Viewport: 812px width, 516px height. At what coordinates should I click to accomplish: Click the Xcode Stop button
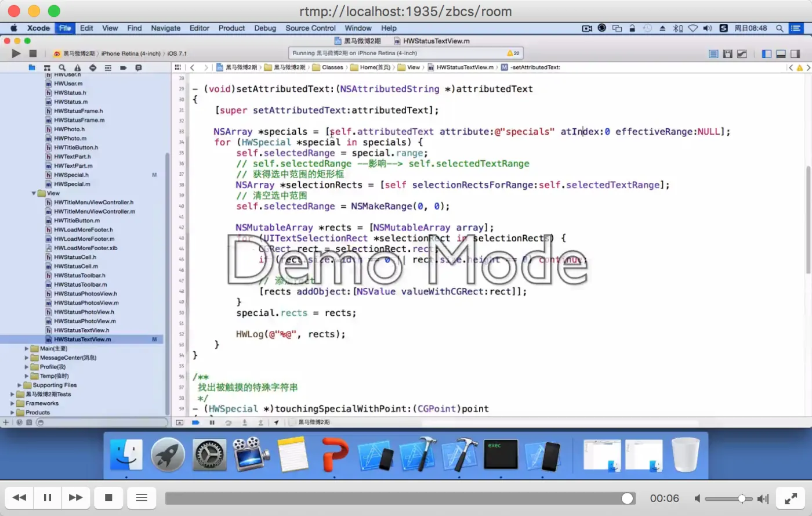33,53
